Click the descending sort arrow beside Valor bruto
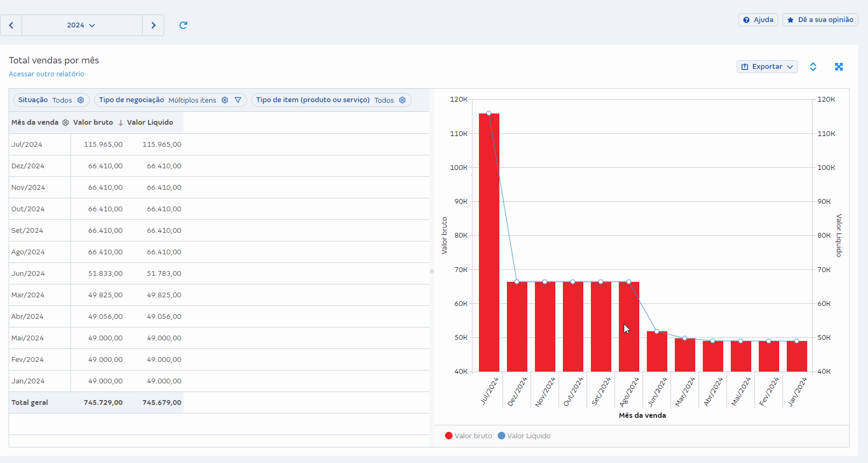Viewport: 868px width, 463px height. [121, 123]
